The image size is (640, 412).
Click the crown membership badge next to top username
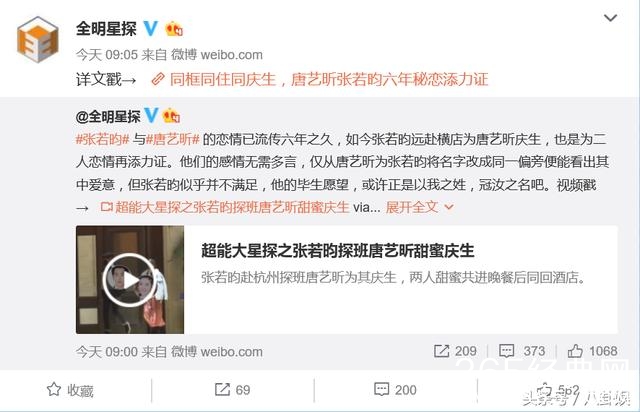[x=173, y=29]
